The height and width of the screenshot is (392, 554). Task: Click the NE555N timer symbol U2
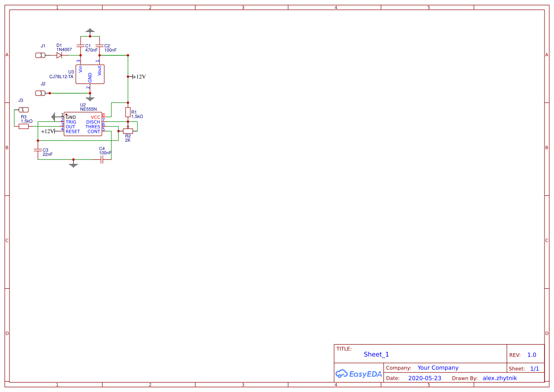point(83,123)
